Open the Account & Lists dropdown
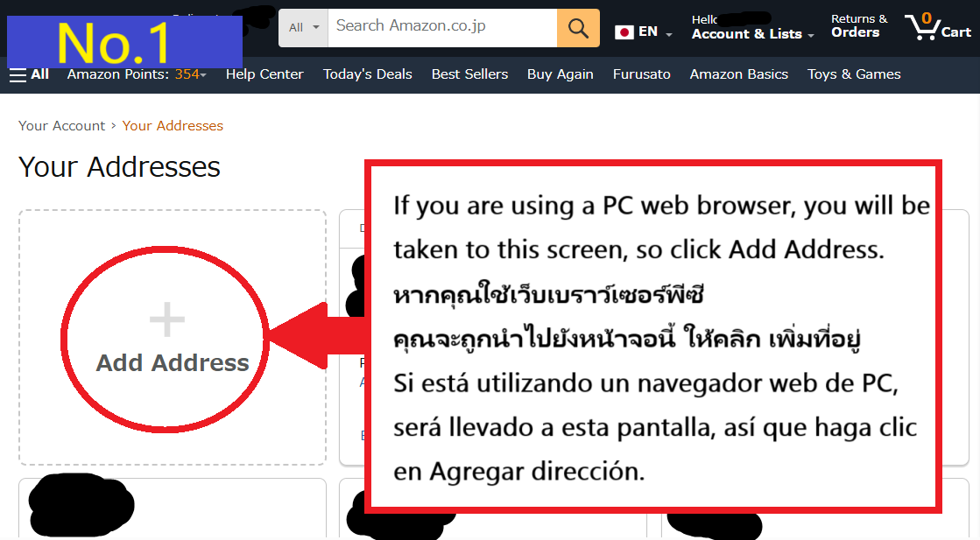This screenshot has height=540, width=980. [751, 34]
